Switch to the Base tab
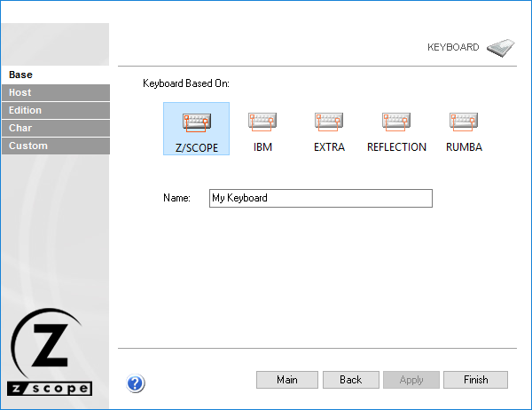Screen dimensions: 532x410 pyautogui.click(x=56, y=75)
